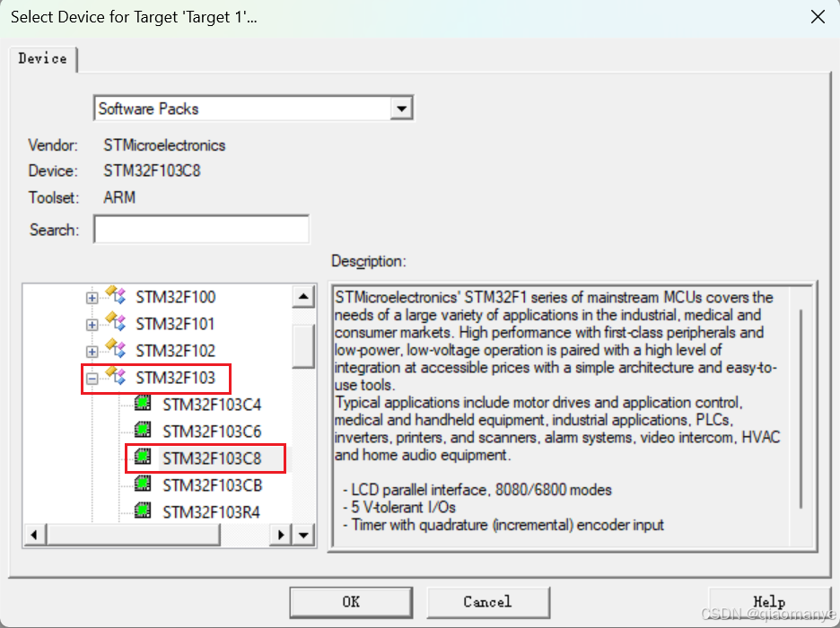Click device tree scroll left arrow
Viewport: 840px width, 628px height.
pos(34,535)
